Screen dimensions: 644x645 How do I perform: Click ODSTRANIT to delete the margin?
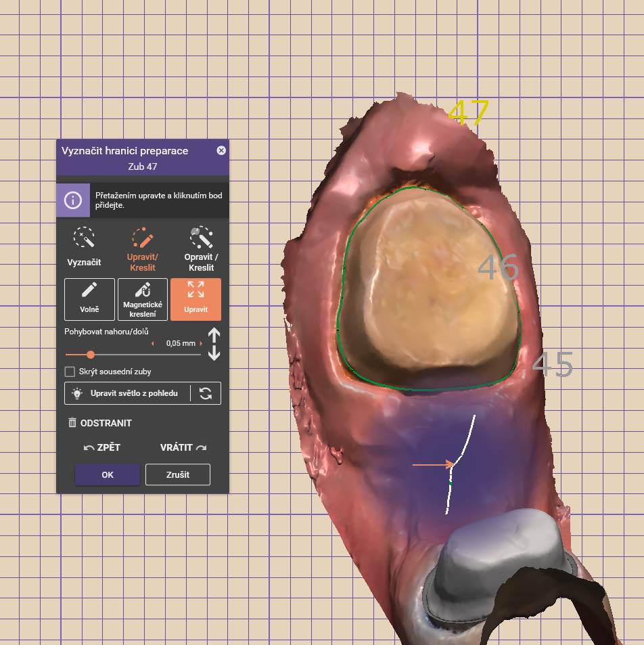pyautogui.click(x=100, y=423)
